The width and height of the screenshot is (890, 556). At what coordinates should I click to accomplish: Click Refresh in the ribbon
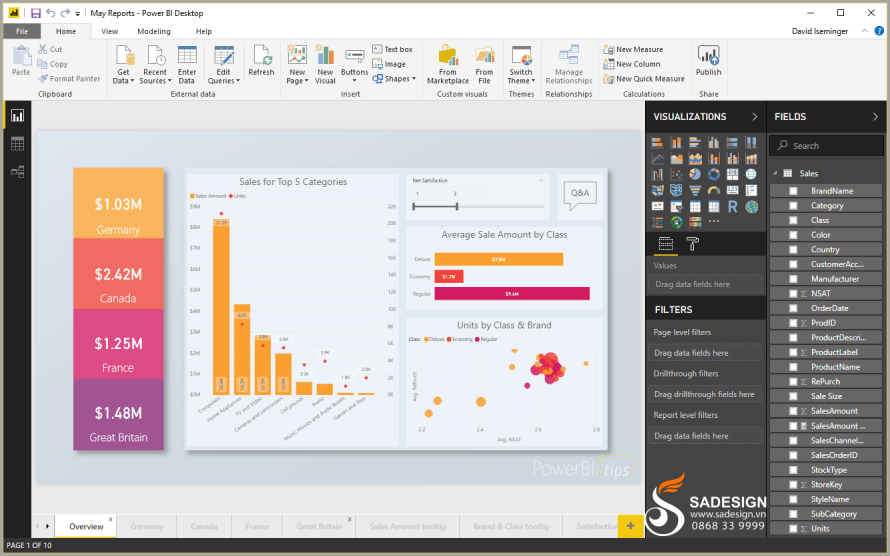(261, 61)
